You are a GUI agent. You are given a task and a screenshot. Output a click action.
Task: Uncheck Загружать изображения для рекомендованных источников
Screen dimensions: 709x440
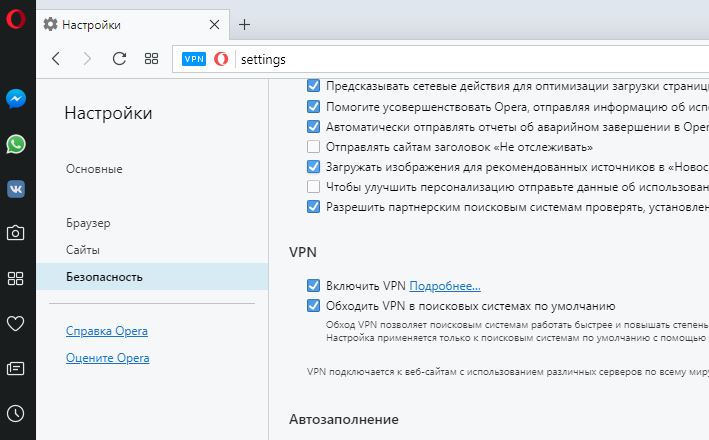click(x=313, y=167)
